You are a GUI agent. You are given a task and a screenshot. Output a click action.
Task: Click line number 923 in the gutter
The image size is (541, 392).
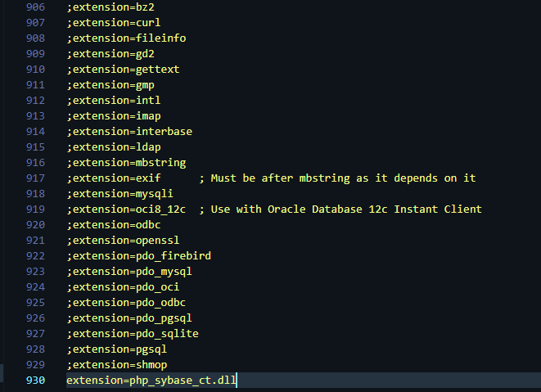coord(35,271)
